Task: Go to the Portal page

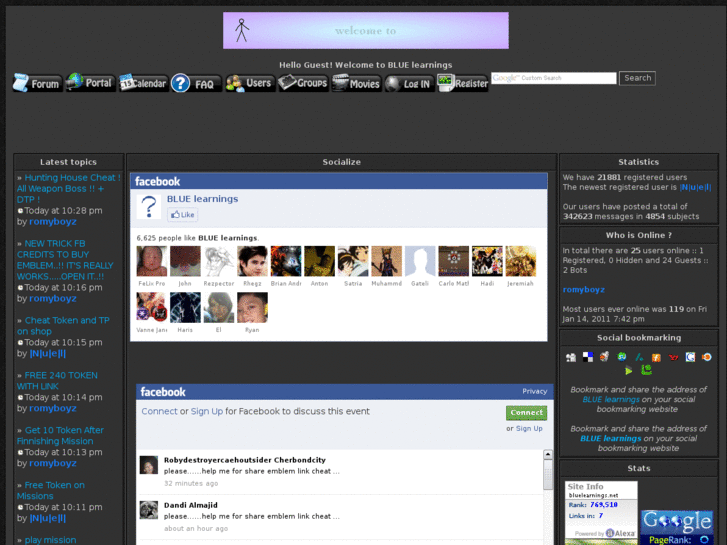Action: coord(90,83)
